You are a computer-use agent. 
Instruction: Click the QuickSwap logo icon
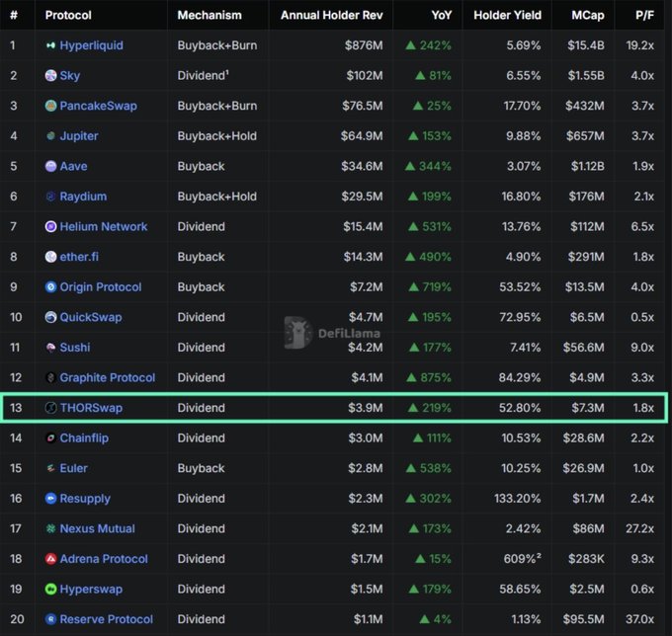point(50,317)
